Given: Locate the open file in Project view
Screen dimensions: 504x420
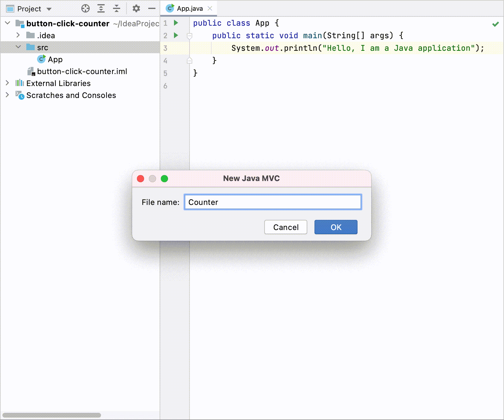Looking at the screenshot, I should click(x=85, y=8).
